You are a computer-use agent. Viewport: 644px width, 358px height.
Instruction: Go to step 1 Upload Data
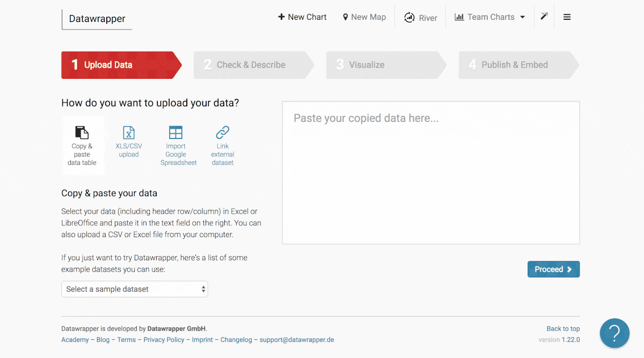(x=121, y=65)
